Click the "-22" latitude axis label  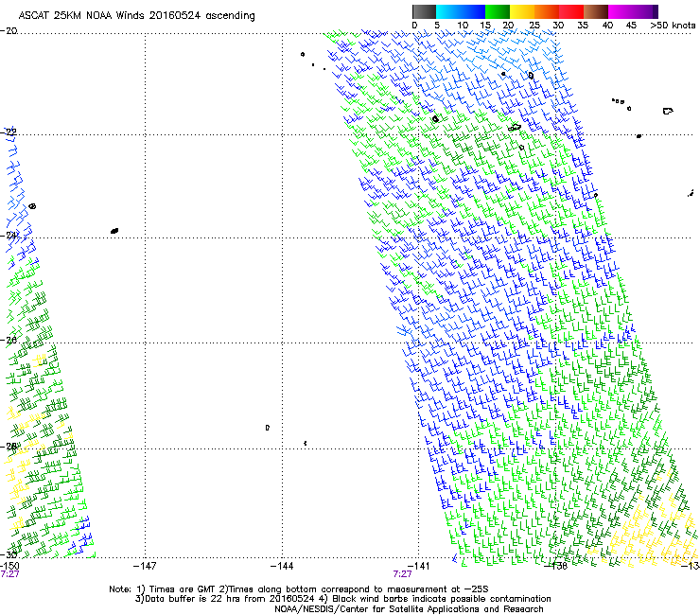(9, 132)
